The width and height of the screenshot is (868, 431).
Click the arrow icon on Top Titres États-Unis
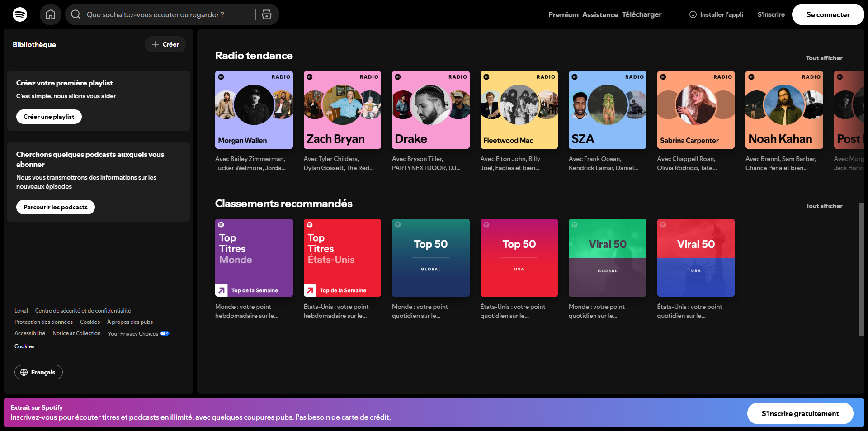pos(310,290)
